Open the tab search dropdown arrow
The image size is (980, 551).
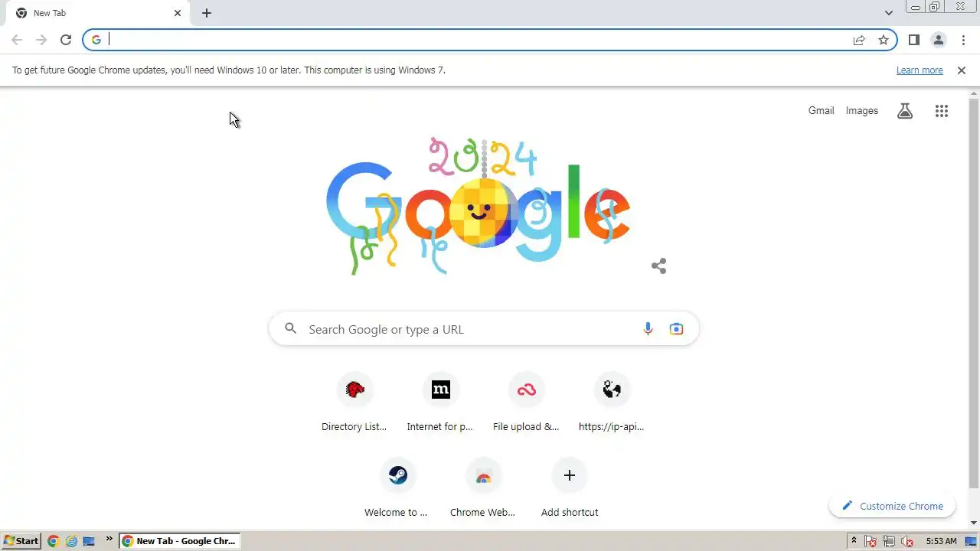[889, 13]
